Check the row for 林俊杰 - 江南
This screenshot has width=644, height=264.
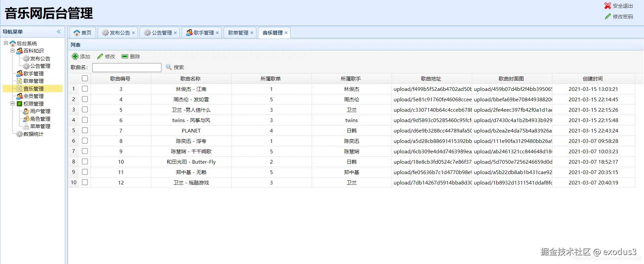pyautogui.click(x=85, y=89)
